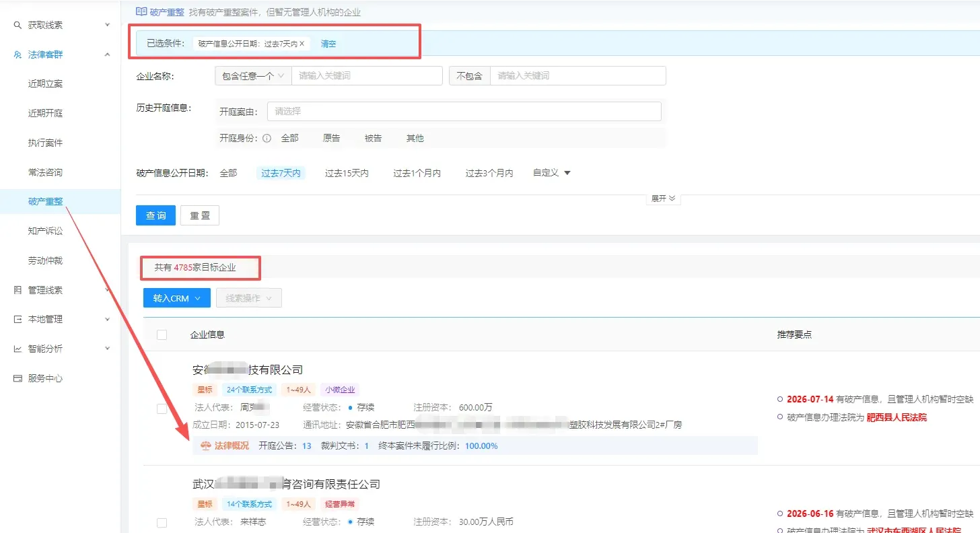Expand the 本地管理 sidebar chevron
This screenshot has width=980, height=533.
tap(108, 319)
